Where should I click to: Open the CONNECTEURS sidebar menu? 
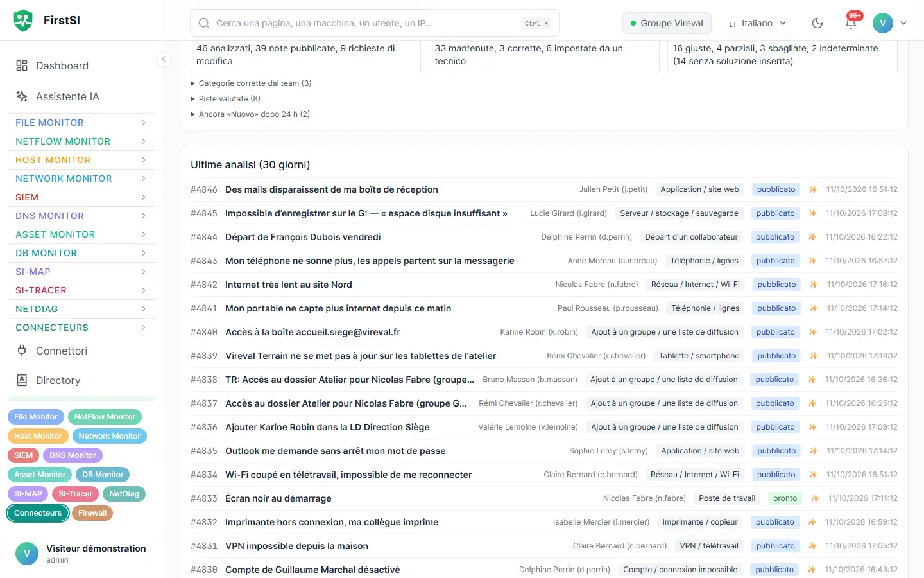click(x=81, y=328)
